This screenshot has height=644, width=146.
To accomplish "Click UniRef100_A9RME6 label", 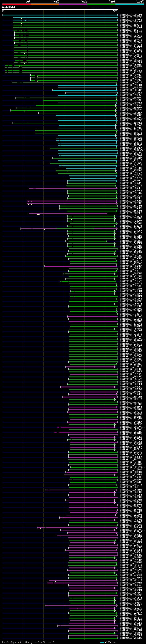I will (x=131, y=103).
